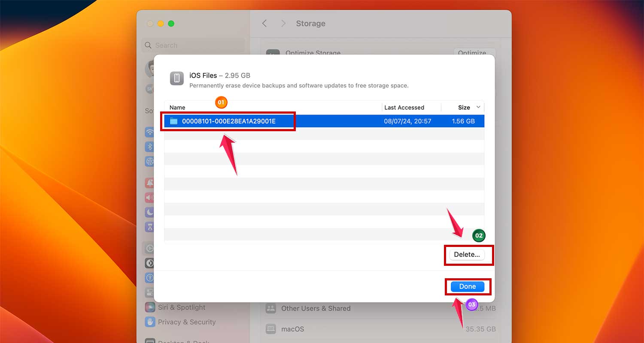Screen dimensions: 644x343
Task: Open the Size column sort dropdown
Action: 478,107
